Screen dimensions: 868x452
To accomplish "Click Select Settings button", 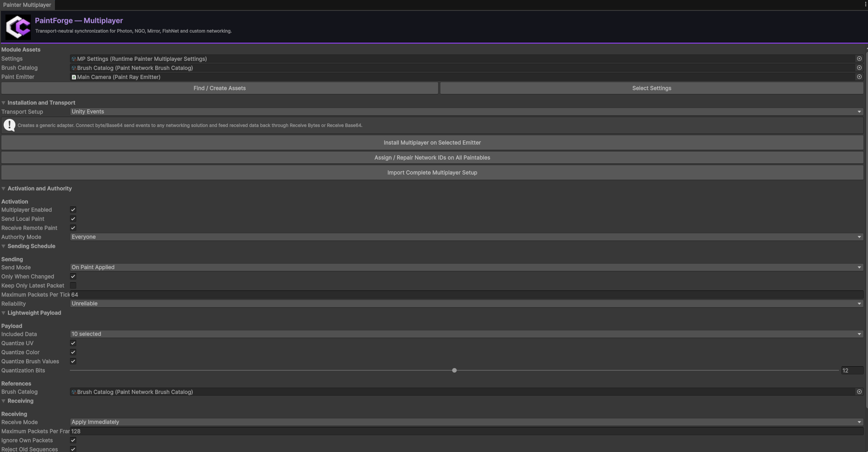I will click(x=652, y=88).
